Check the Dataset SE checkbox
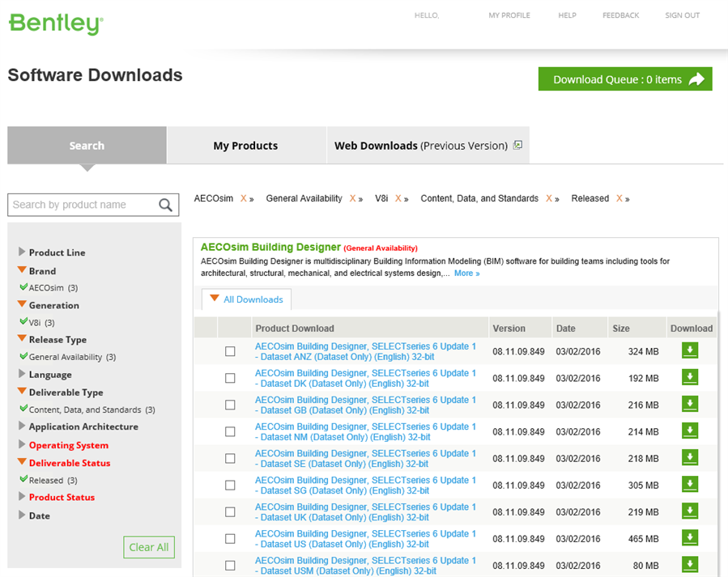This screenshot has width=728, height=577. point(230,458)
